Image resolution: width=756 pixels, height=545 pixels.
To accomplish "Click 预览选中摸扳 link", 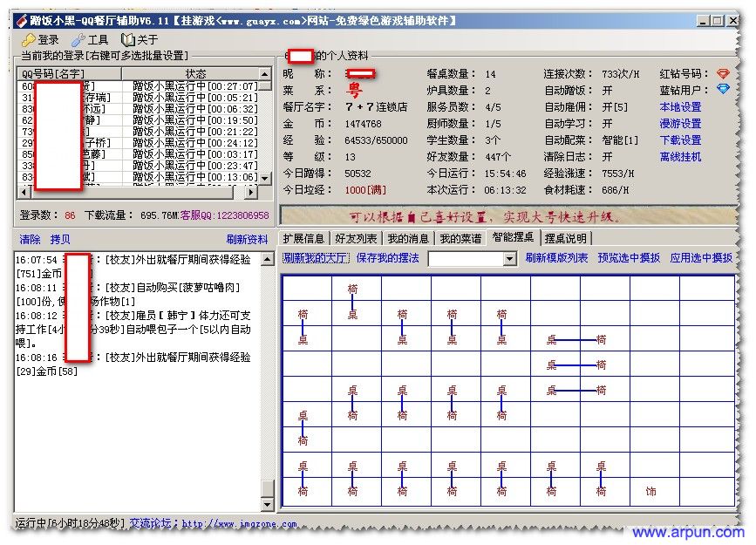I will 629,258.
